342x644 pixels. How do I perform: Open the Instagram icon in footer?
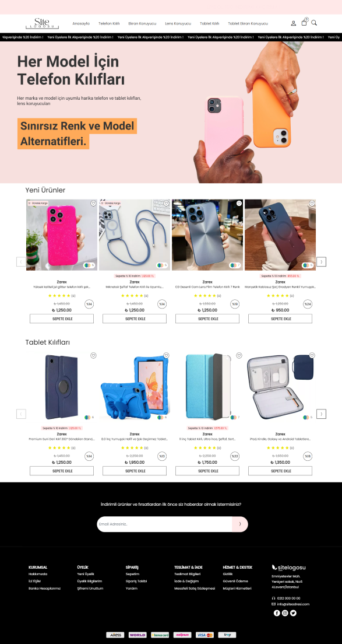coord(285,613)
